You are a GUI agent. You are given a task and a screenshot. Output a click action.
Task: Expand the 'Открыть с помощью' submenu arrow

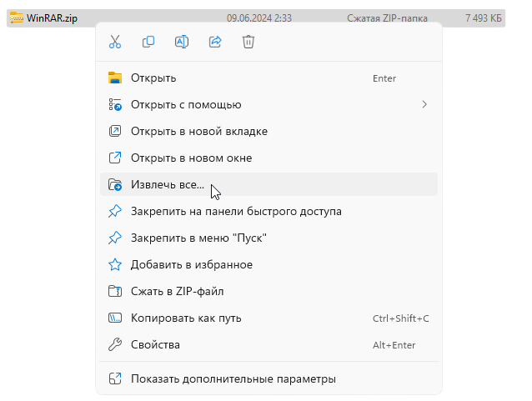[x=424, y=105]
